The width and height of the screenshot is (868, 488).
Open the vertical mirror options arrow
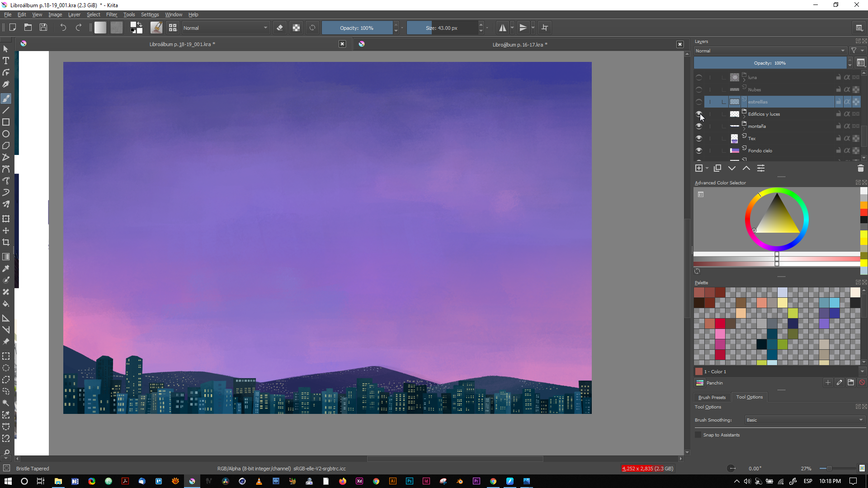[533, 28]
